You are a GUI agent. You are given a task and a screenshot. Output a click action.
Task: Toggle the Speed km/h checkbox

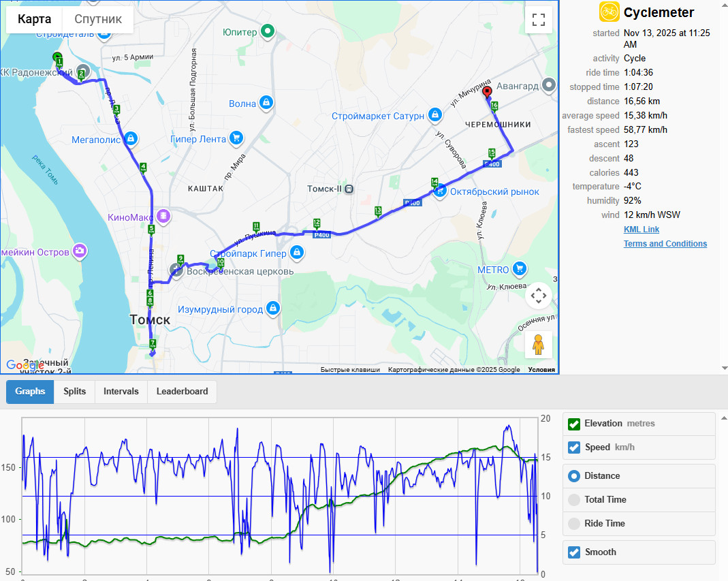(574, 447)
